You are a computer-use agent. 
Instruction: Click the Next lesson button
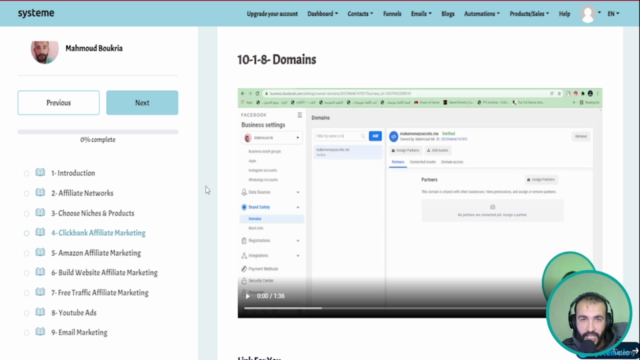(142, 102)
